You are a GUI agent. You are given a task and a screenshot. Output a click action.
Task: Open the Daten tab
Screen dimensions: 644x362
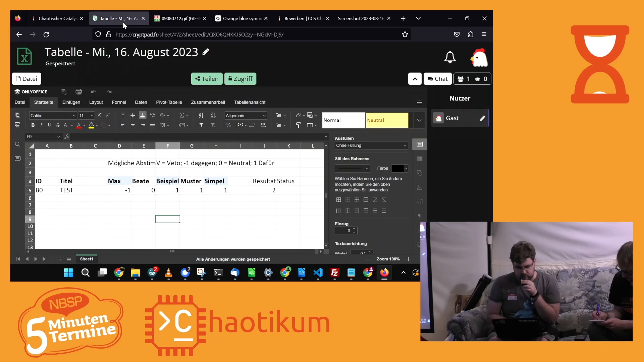(141, 102)
